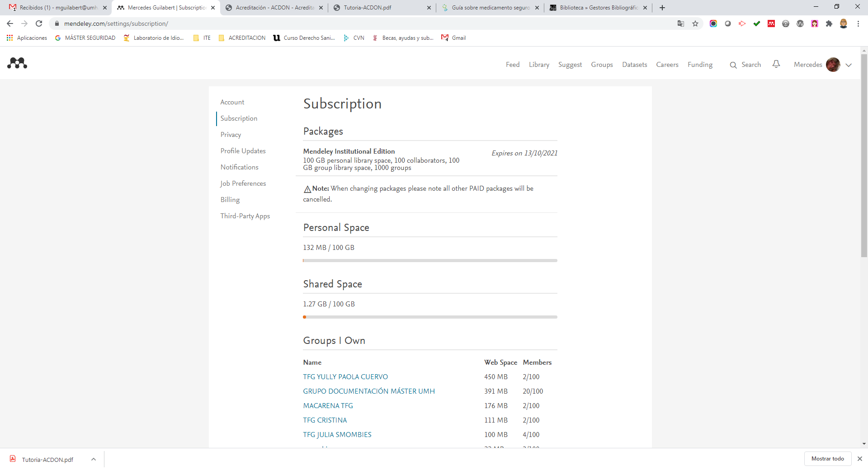Viewport: 868px width, 470px height.
Task: Click the page vertical scrollbar
Action: (864, 156)
